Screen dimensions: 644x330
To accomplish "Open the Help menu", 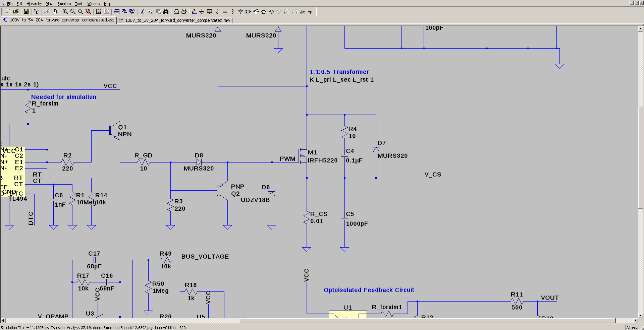I will pos(107,4).
